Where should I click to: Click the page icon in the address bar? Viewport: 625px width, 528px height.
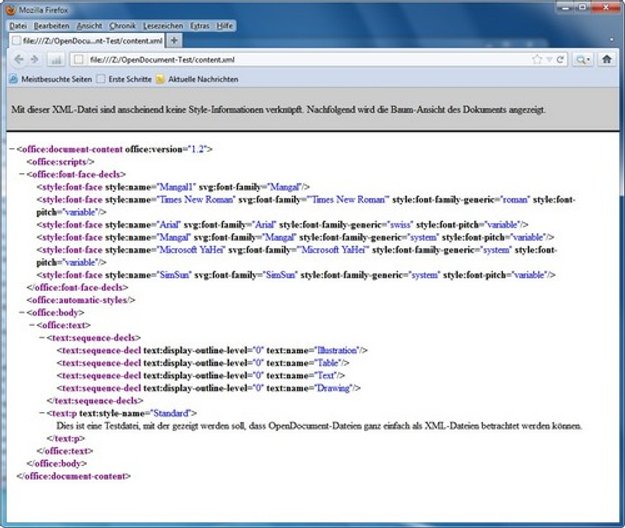tap(79, 60)
